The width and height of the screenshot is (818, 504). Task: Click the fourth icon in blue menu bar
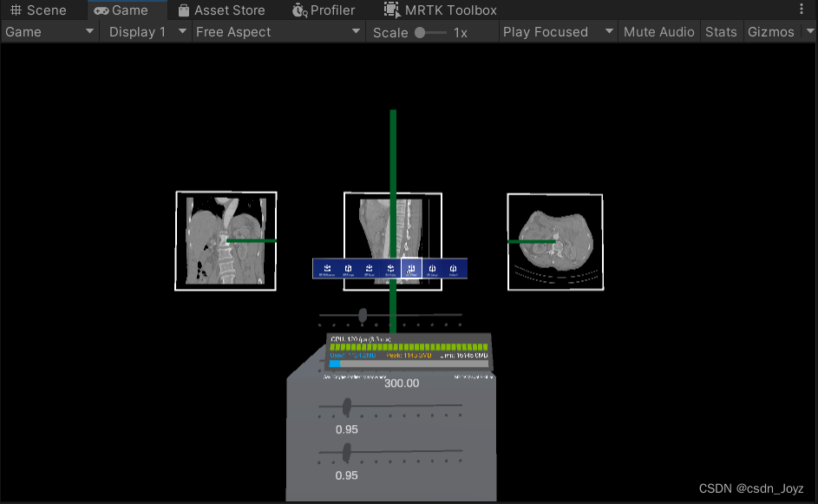[x=390, y=269]
